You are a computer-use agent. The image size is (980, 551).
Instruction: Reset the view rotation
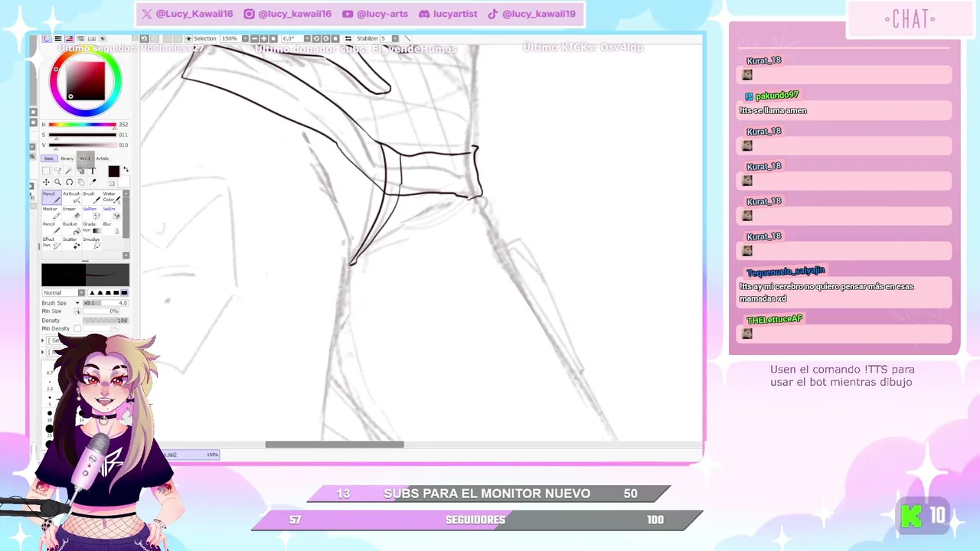[335, 38]
